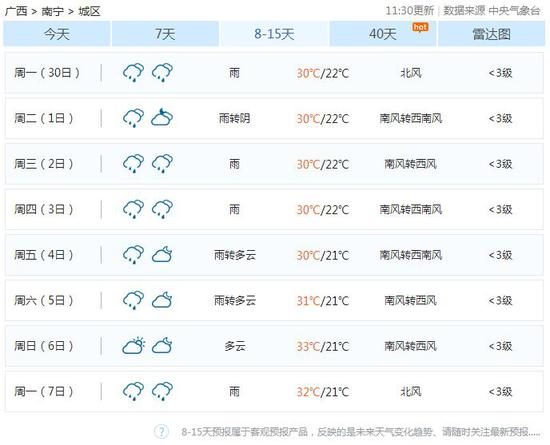The image size is (550, 445).
Task: Click the night rain icon for 周一（7日）
Action: point(162,391)
